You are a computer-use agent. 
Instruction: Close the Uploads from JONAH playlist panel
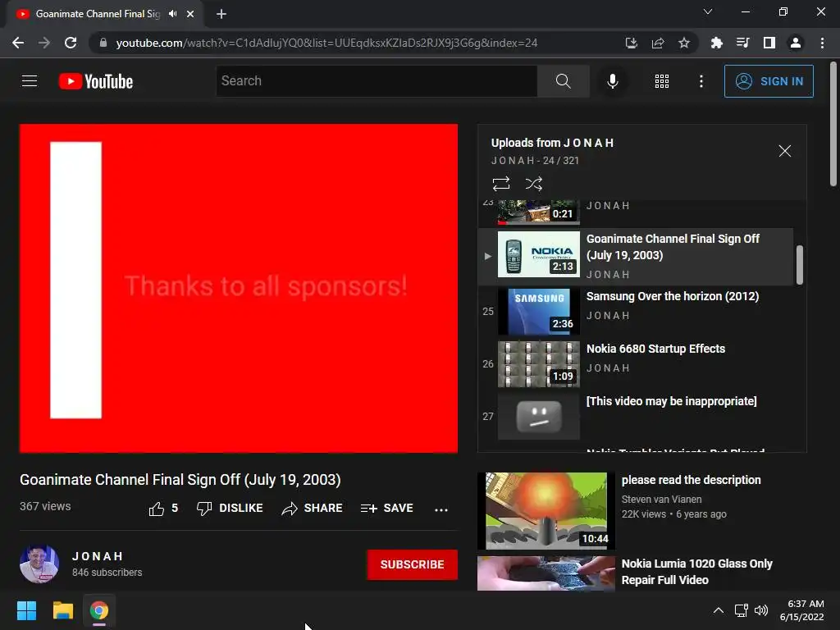point(784,151)
